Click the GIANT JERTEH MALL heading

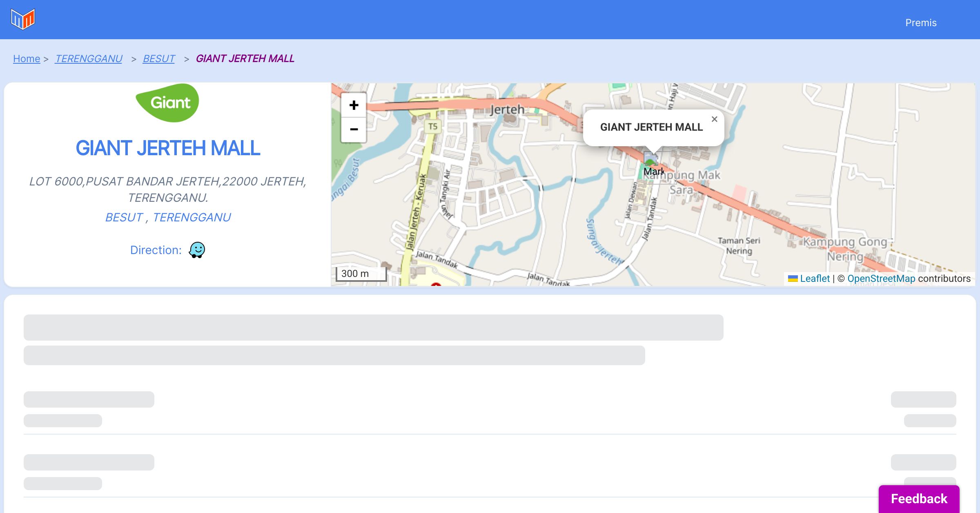click(168, 148)
